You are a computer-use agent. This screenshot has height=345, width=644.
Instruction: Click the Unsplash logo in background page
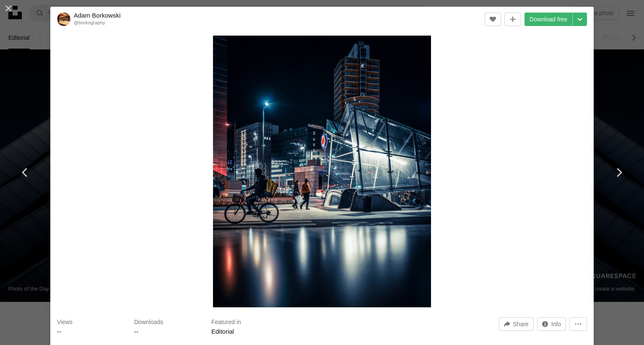tap(15, 13)
